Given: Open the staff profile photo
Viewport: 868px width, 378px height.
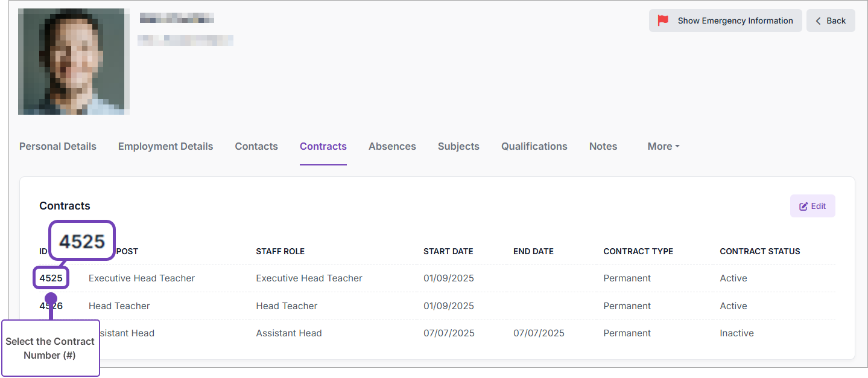Looking at the screenshot, I should (x=74, y=62).
